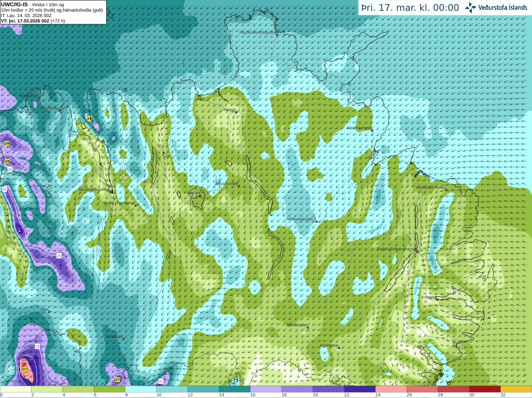Select the forecast time 'Þri. 17. mar. kl. 00:00'
The width and height of the screenshot is (532, 398).
[410, 7]
